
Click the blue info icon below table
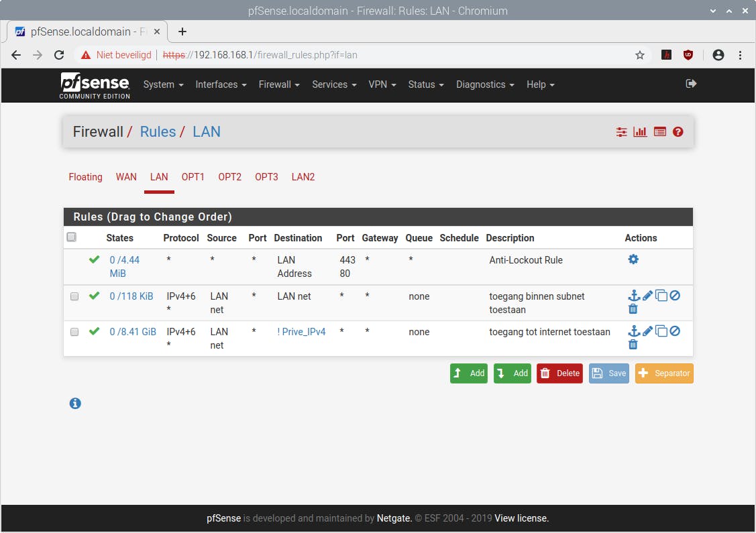[x=75, y=404]
